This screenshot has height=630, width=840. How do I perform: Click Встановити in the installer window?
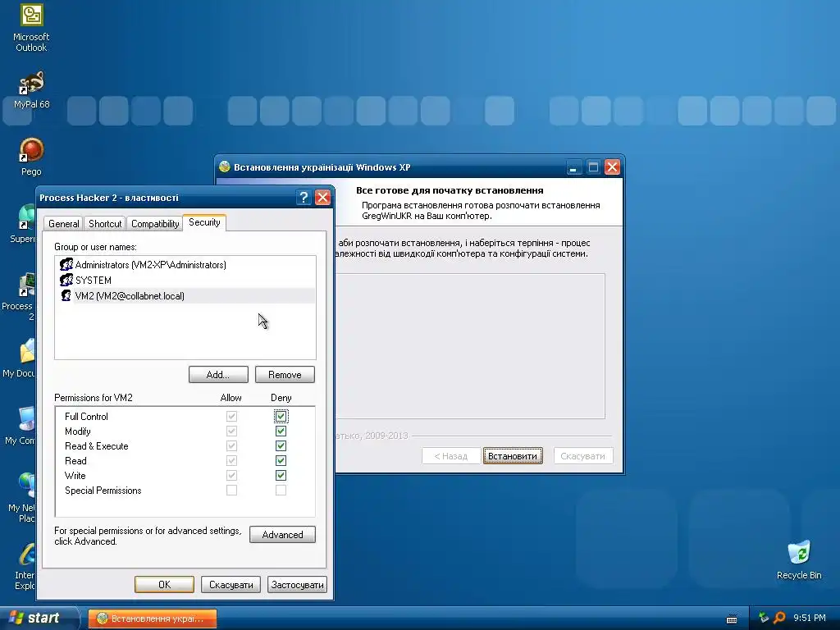513,456
